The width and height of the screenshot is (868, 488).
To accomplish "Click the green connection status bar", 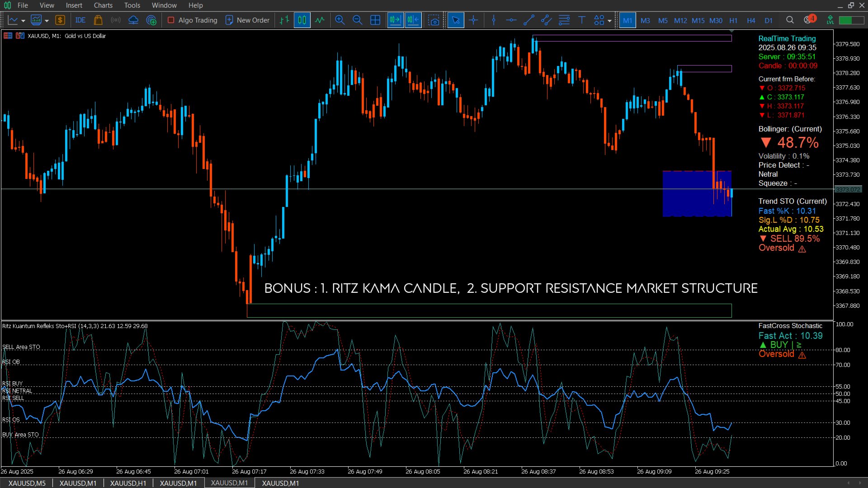I will (851, 20).
